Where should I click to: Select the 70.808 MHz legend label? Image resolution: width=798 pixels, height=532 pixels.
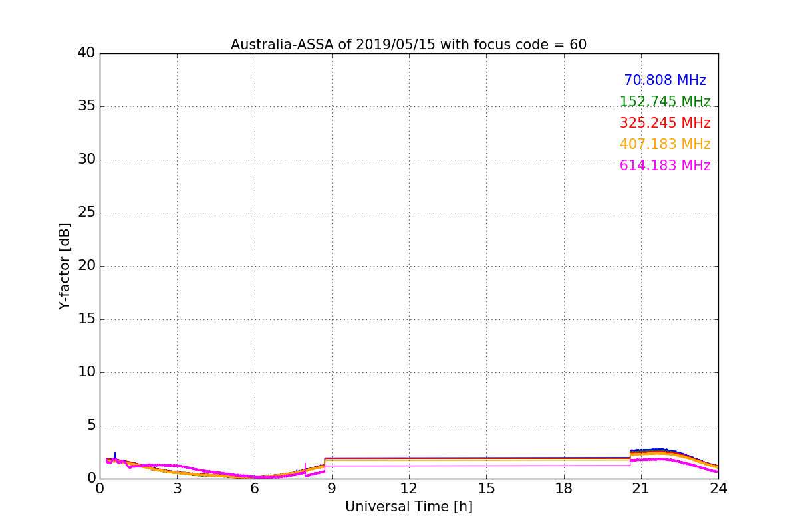tap(665, 80)
